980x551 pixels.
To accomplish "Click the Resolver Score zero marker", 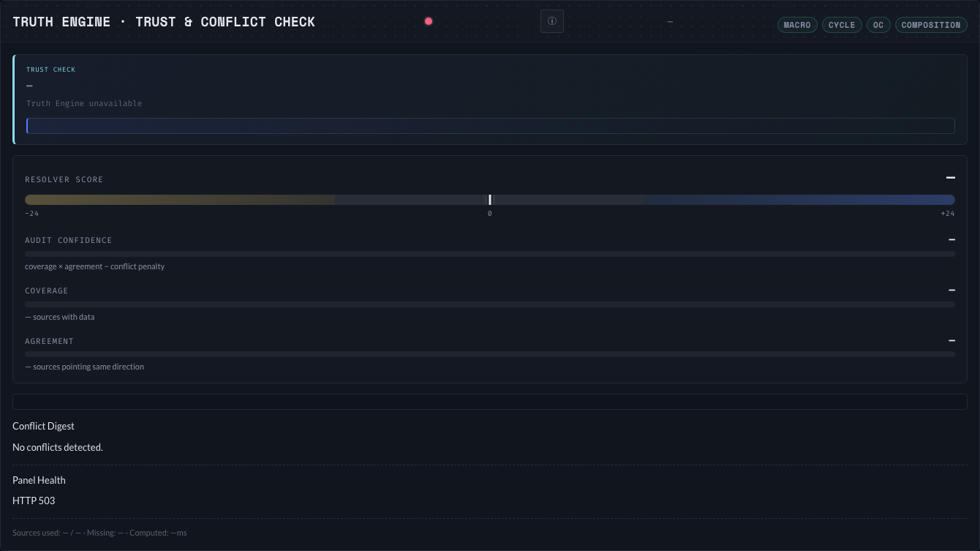I will point(490,200).
